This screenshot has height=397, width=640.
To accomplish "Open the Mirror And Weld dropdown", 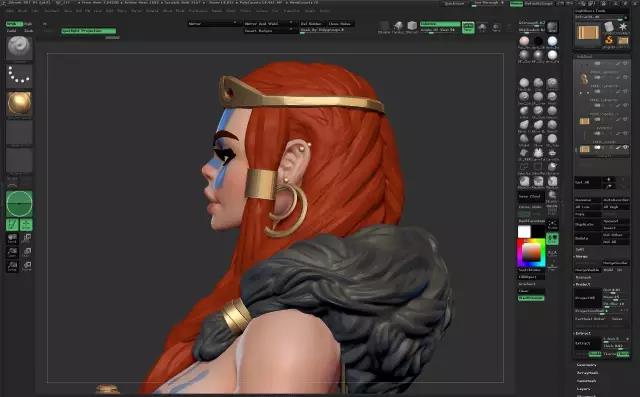I will [x=269, y=24].
